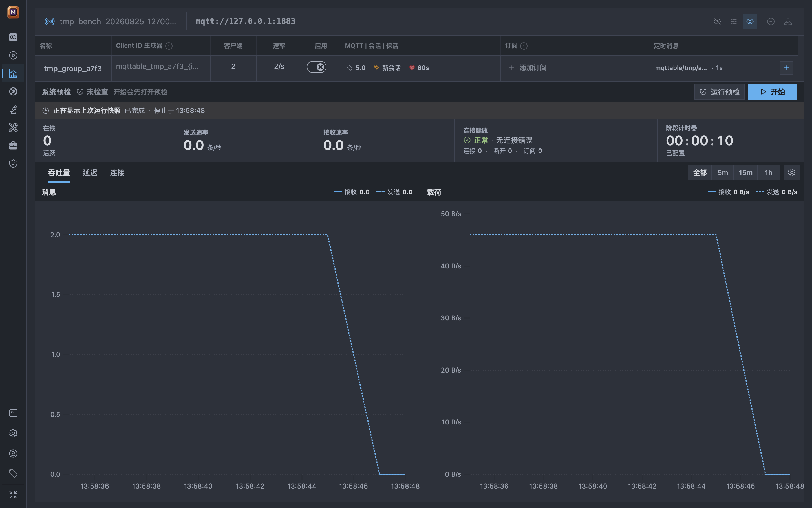Click the mqtt://127.0.0.1:1883 address
Viewport: 812px width, 508px height.
245,21
